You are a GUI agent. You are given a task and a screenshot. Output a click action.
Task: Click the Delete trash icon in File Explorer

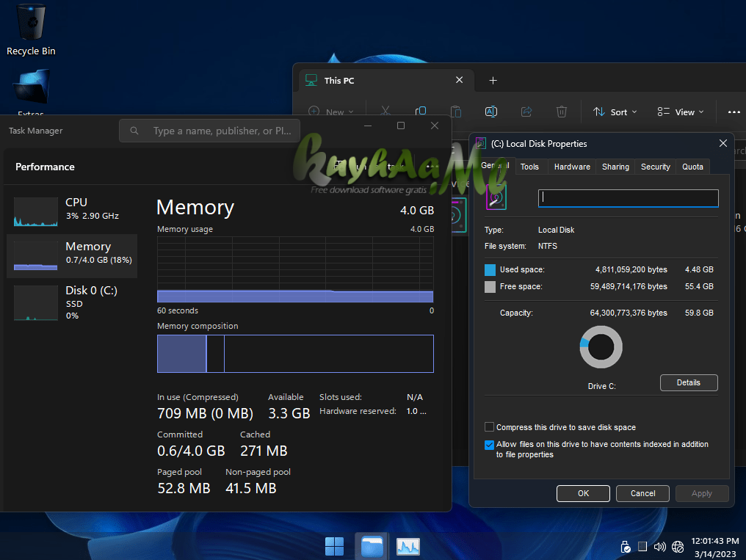[562, 112]
